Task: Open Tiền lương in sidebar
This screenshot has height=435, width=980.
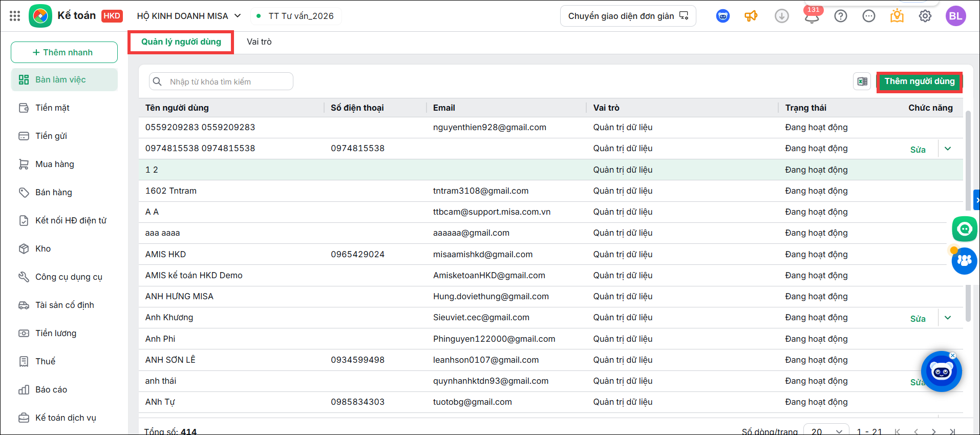Action: point(64,333)
